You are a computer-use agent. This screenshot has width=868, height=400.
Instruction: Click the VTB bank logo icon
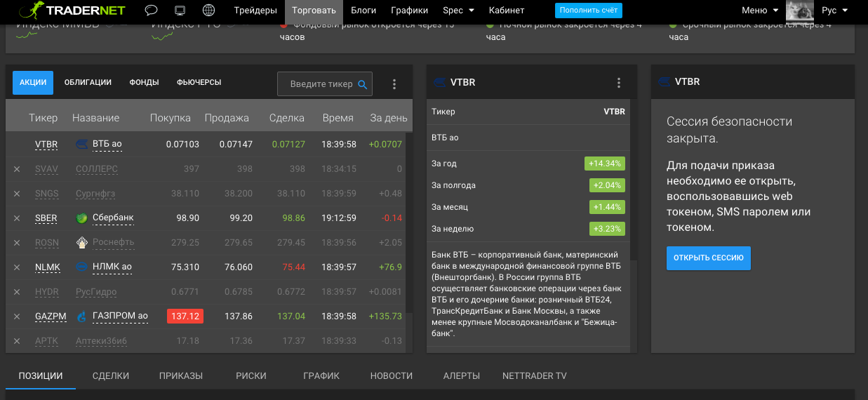(x=81, y=144)
